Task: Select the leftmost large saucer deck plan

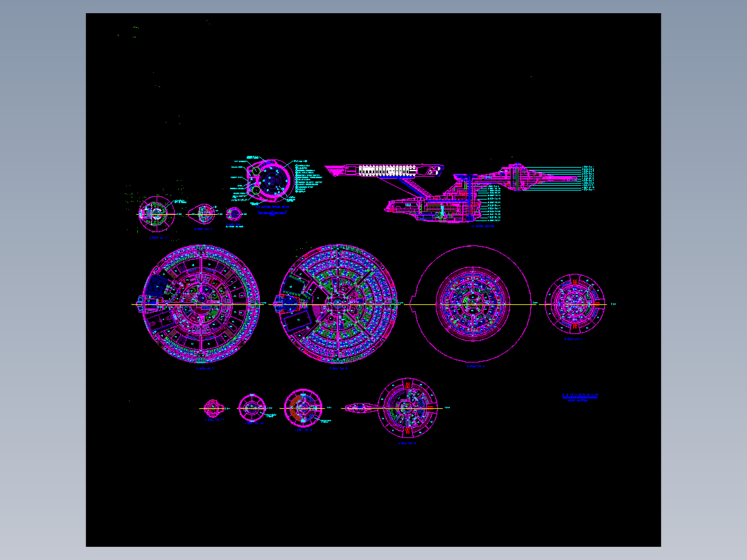Action: tap(201, 304)
